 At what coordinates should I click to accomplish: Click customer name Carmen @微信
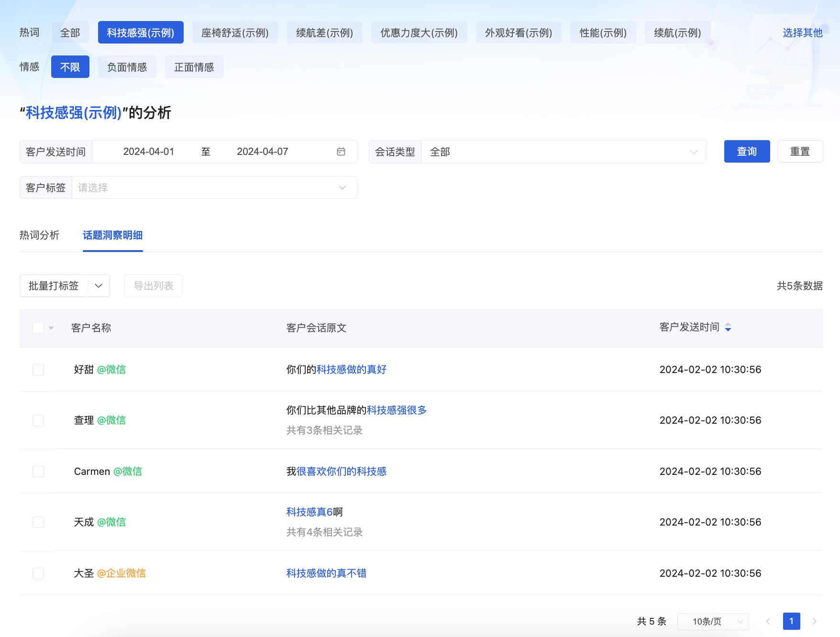(108, 472)
